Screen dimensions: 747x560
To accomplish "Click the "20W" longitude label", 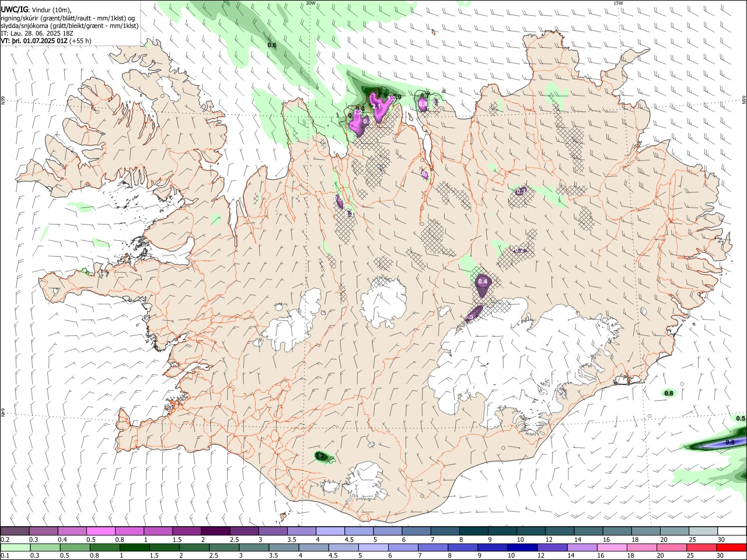I will (310, 3).
